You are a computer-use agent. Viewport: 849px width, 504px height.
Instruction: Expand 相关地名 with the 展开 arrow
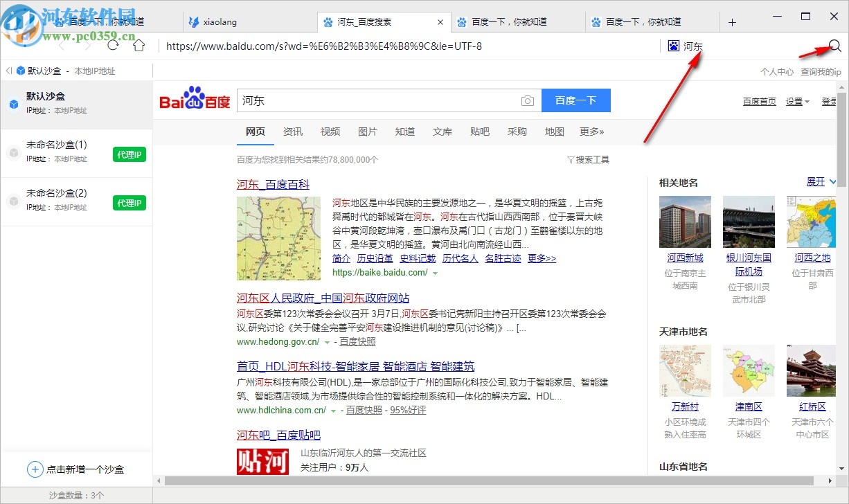point(820,182)
